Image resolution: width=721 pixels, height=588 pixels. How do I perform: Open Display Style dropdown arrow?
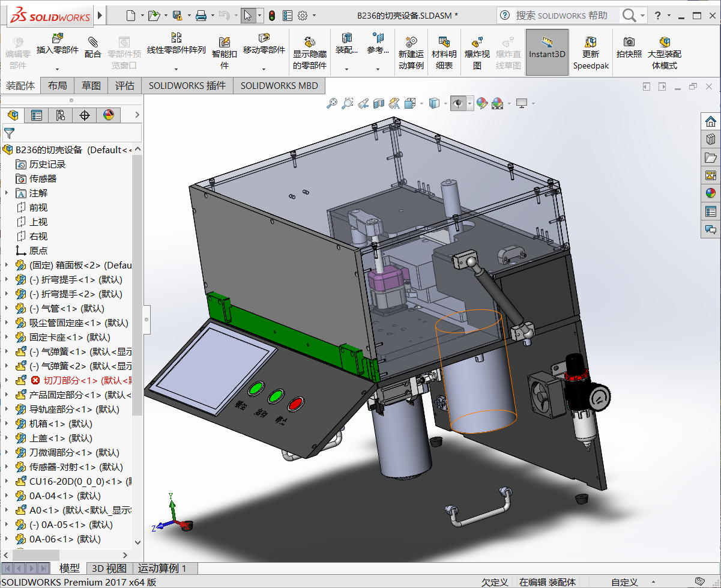coord(445,103)
